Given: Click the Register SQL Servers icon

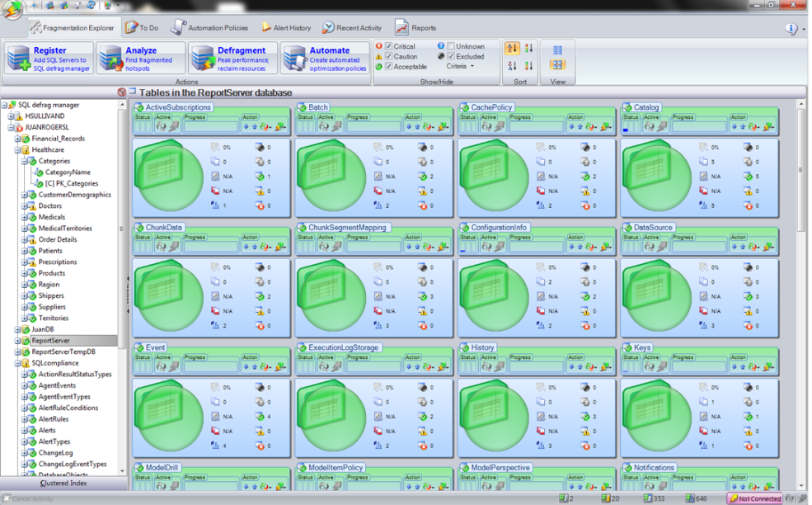Looking at the screenshot, I should pyautogui.click(x=18, y=59).
